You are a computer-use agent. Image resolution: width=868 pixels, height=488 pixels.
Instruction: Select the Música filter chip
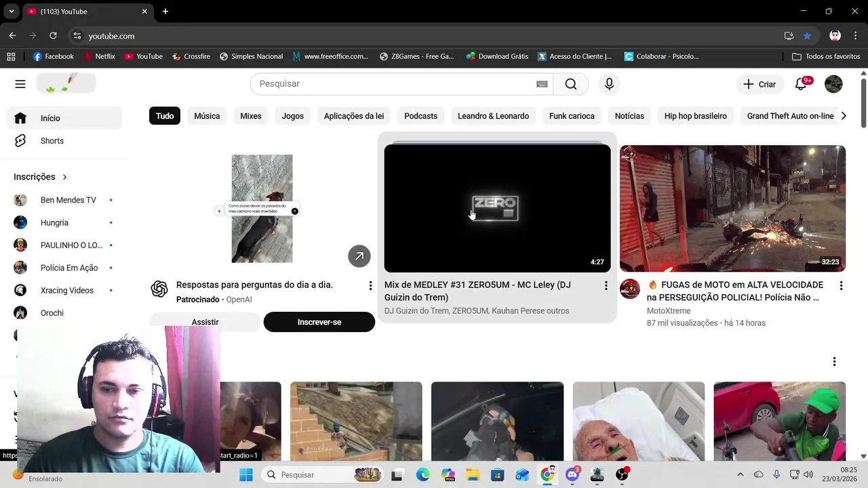[x=207, y=116]
